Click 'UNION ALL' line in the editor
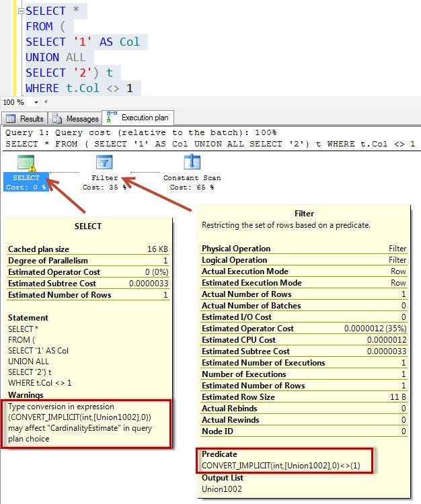 pyautogui.click(x=56, y=57)
